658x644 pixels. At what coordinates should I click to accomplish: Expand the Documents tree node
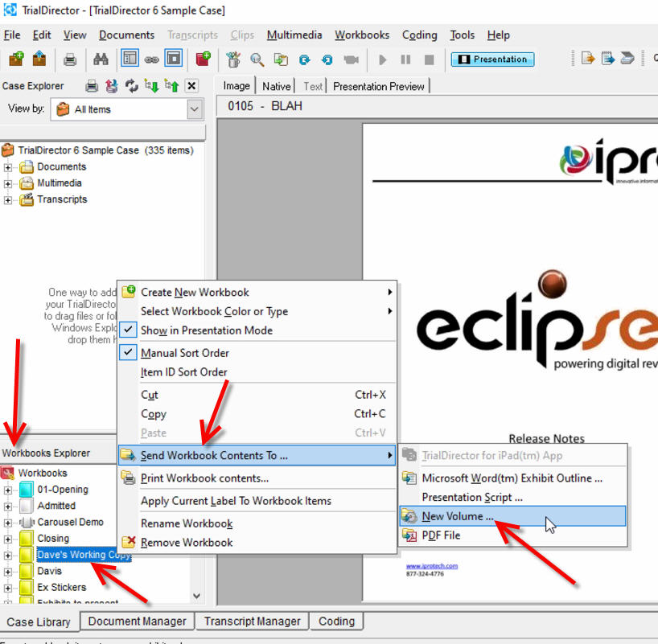click(x=7, y=167)
